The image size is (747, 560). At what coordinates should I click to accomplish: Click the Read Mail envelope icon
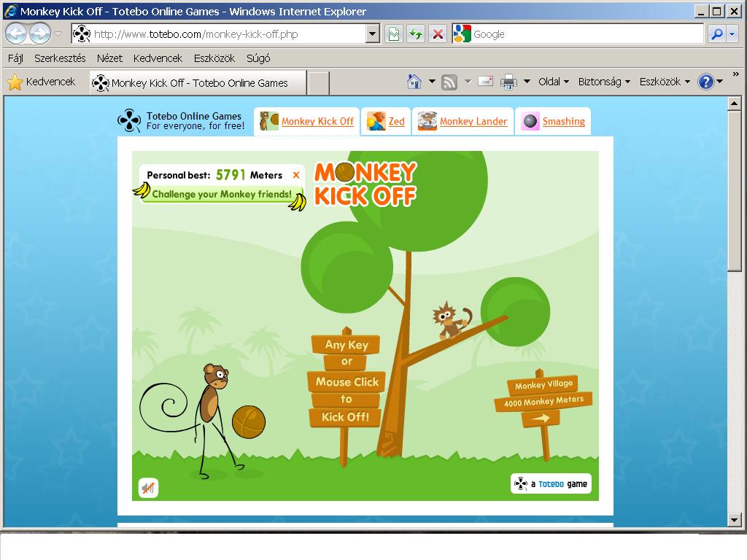tap(485, 82)
